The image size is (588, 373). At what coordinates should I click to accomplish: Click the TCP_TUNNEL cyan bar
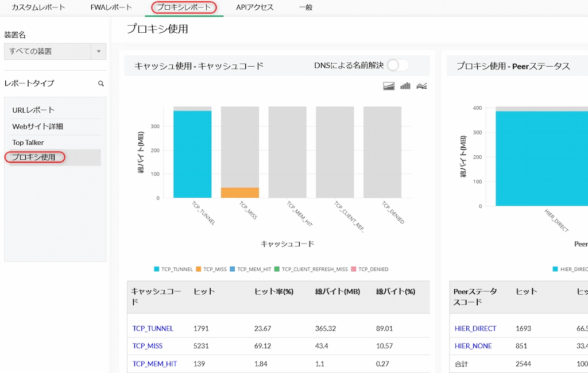pos(192,154)
